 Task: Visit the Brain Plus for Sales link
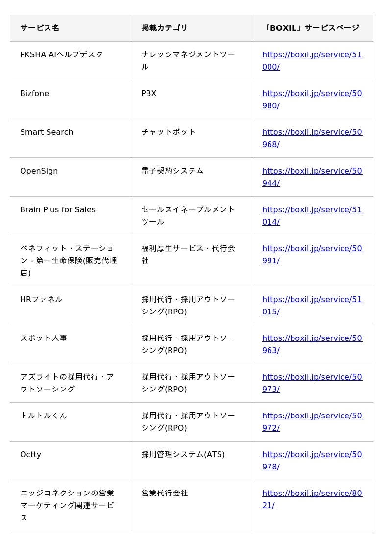pyautogui.click(x=312, y=215)
